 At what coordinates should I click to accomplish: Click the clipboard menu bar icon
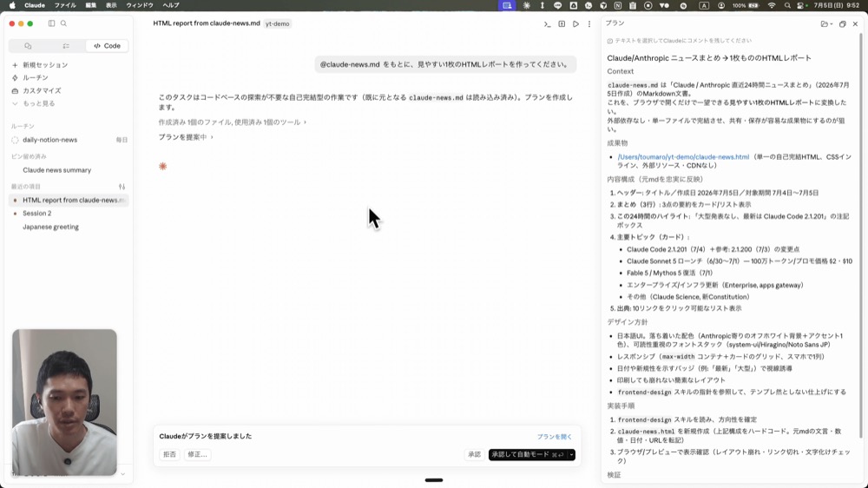[x=633, y=5]
